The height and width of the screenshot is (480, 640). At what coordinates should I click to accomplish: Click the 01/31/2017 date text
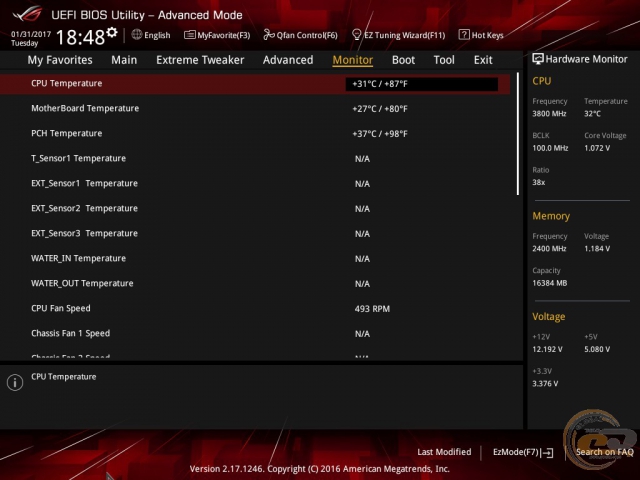click(31, 34)
